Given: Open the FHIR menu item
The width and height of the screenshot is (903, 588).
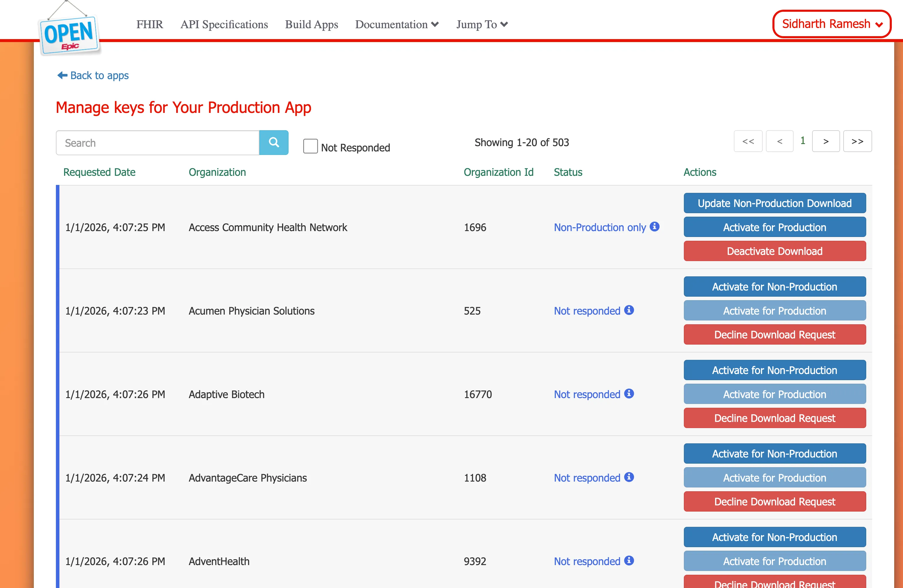Looking at the screenshot, I should [x=150, y=24].
